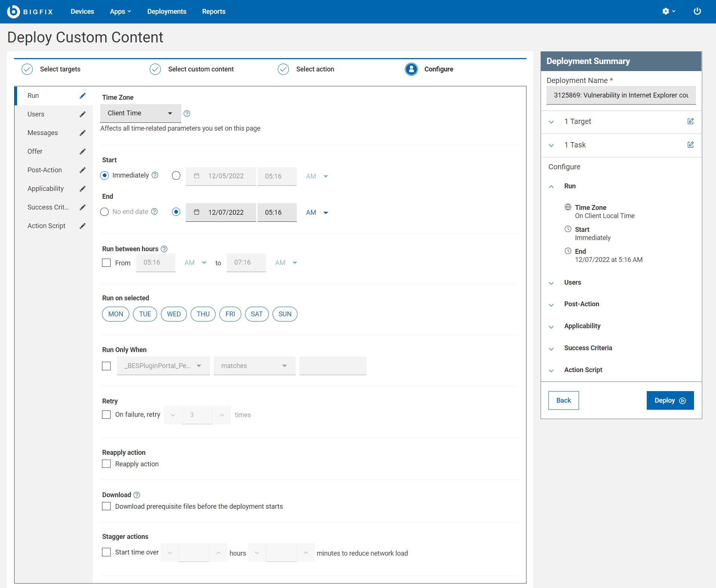Open the Apps menu
The height and width of the screenshot is (588, 716).
[x=120, y=12]
